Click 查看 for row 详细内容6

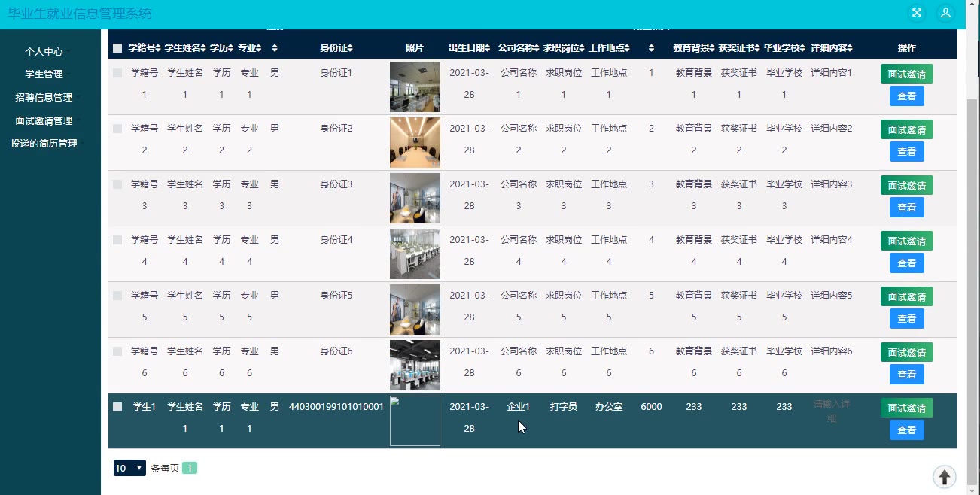coord(907,375)
